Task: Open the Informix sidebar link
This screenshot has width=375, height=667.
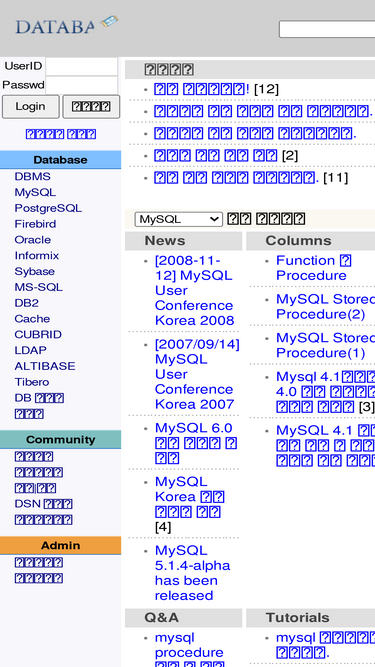Action: point(37,255)
